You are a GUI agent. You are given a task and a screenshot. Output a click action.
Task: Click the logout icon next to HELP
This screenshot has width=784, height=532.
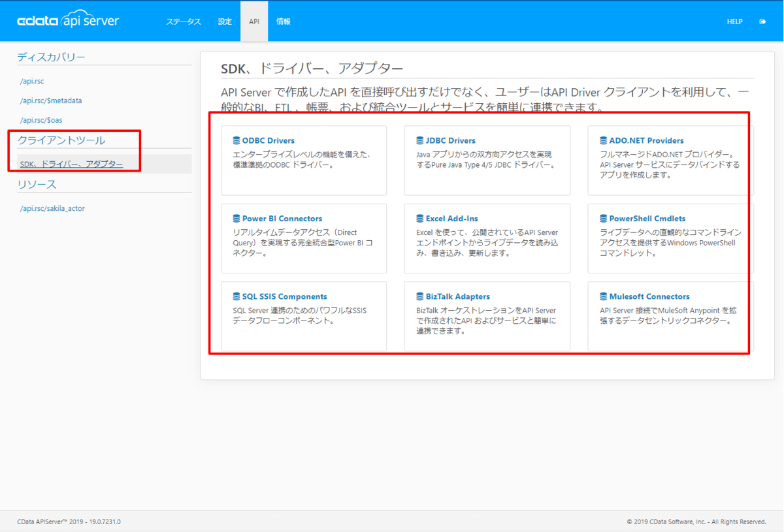tap(762, 22)
